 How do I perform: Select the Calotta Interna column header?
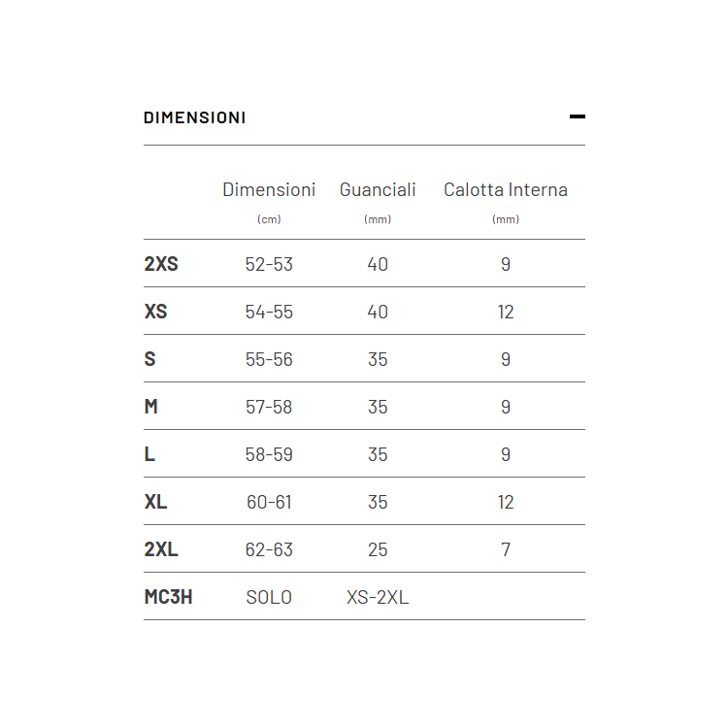[506, 190]
